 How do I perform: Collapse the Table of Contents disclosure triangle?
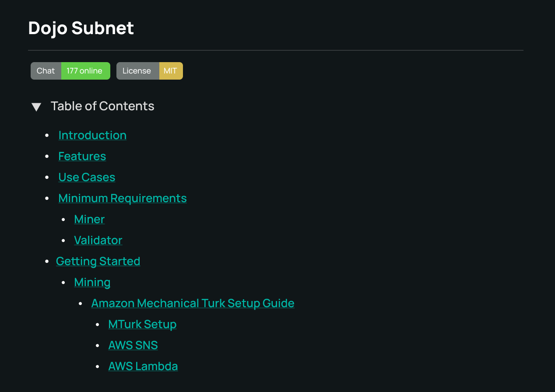(36, 107)
